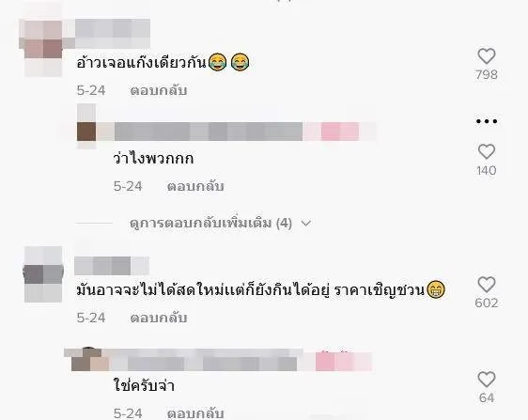Image resolution: width=528 pixels, height=420 pixels.
Task: Open username above ว่าไงพวกกกก reply
Action: (209, 132)
